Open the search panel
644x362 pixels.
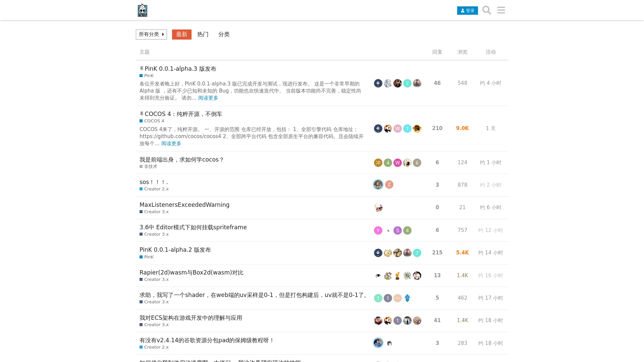pyautogui.click(x=486, y=10)
